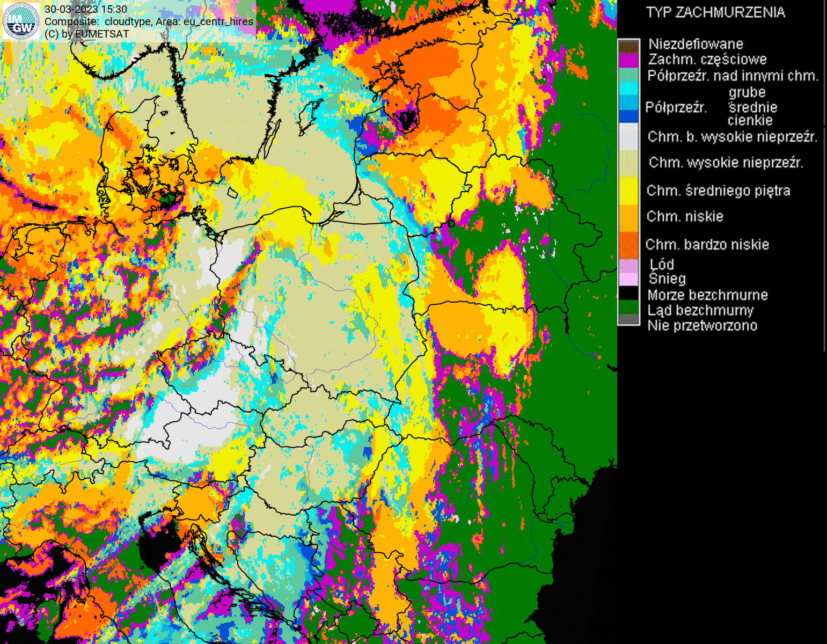Click the Composite cloudtype area text line

click(149, 22)
